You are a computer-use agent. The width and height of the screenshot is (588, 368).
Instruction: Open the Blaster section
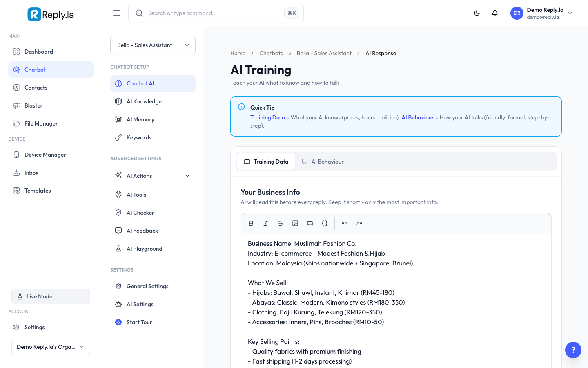[x=51, y=105]
